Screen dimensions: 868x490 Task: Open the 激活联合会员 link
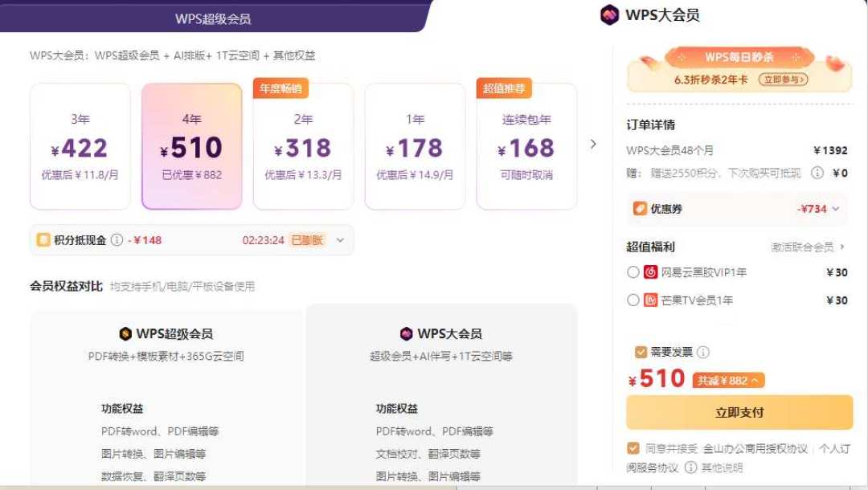[808, 247]
